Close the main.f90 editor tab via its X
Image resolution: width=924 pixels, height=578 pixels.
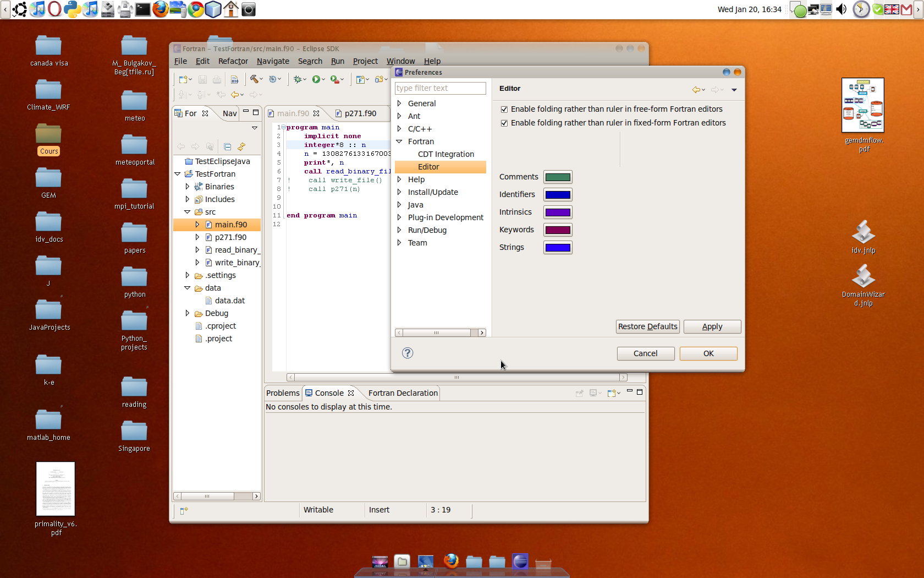316,113
